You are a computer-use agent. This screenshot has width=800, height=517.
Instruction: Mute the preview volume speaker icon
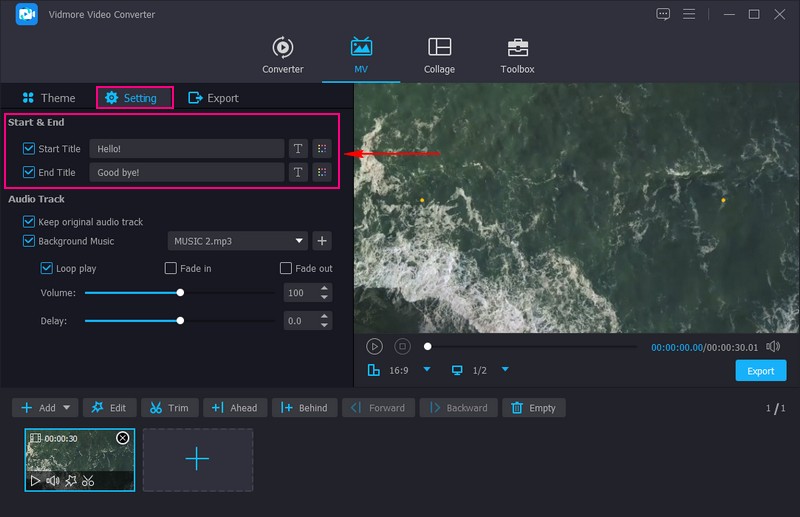[x=772, y=346]
